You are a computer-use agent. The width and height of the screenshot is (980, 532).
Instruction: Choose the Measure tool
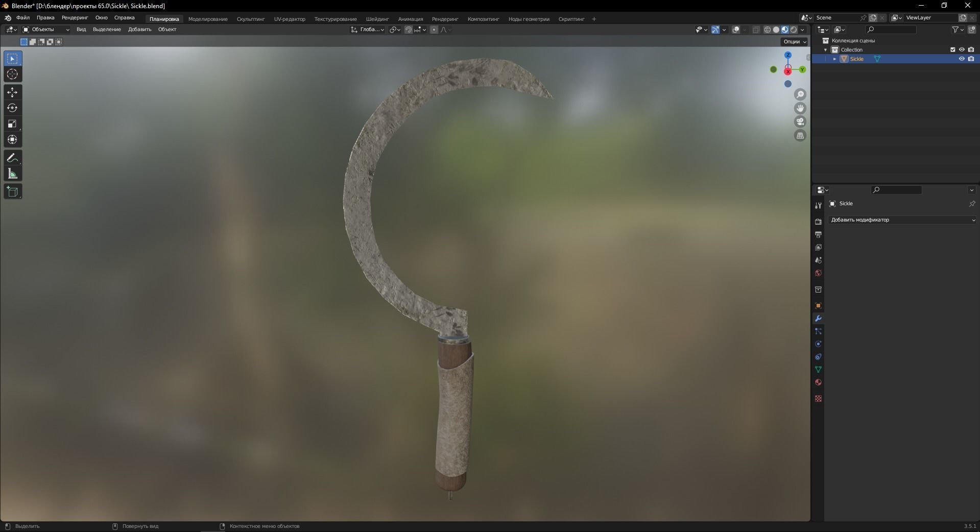[12, 174]
